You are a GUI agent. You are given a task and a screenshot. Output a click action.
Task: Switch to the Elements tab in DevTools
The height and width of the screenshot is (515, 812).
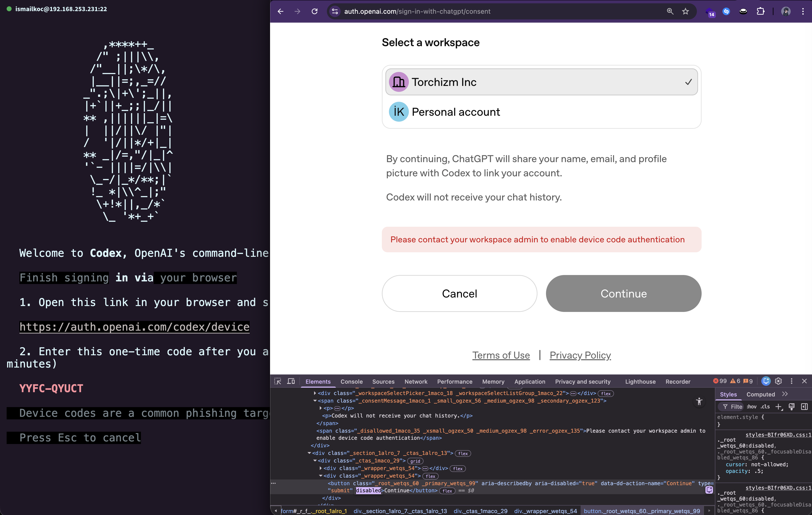pos(318,382)
